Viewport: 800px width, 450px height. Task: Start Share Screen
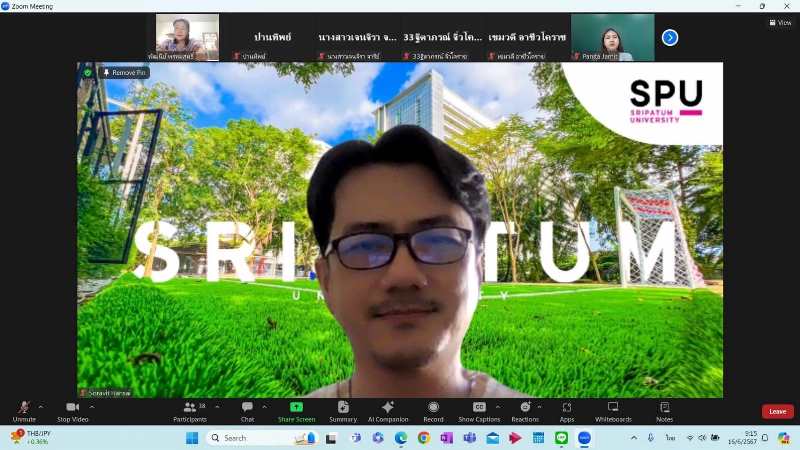pyautogui.click(x=296, y=411)
